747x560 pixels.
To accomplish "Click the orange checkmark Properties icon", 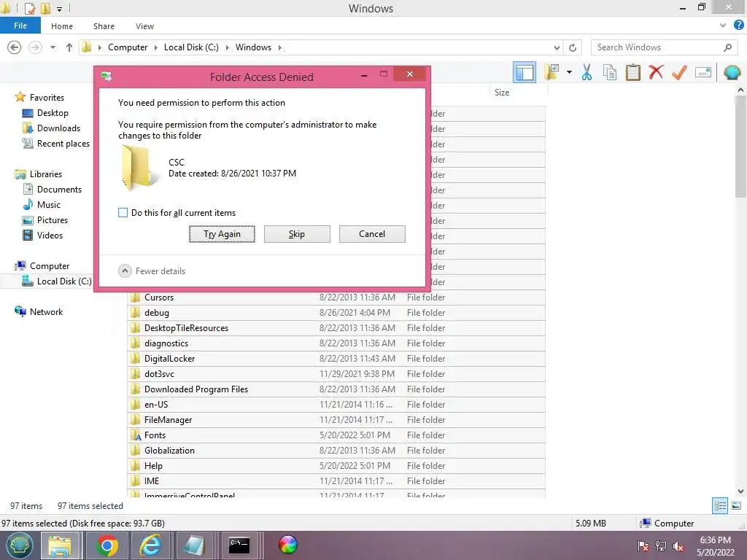I will [x=679, y=72].
